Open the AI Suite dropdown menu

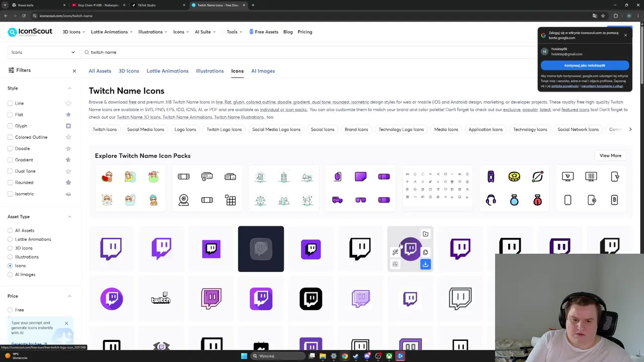(x=205, y=32)
